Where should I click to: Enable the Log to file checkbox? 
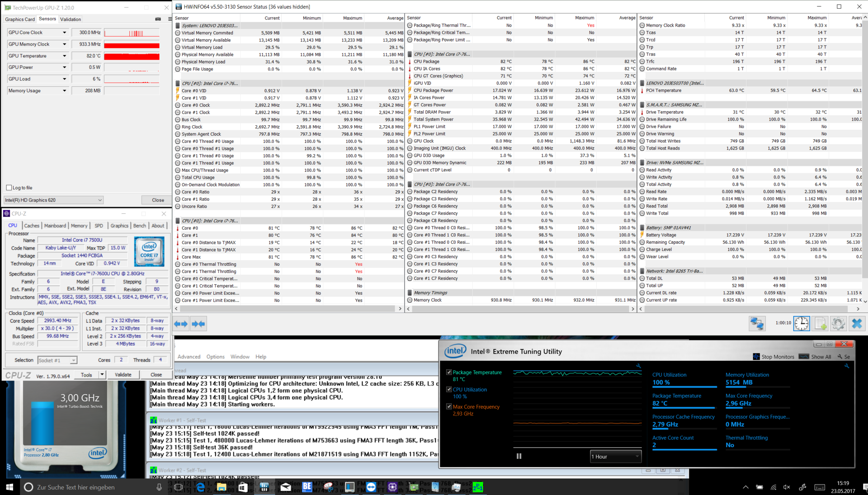tap(9, 188)
